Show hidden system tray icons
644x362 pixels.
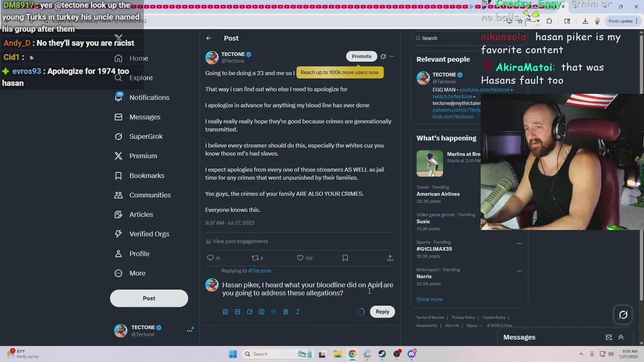581,354
